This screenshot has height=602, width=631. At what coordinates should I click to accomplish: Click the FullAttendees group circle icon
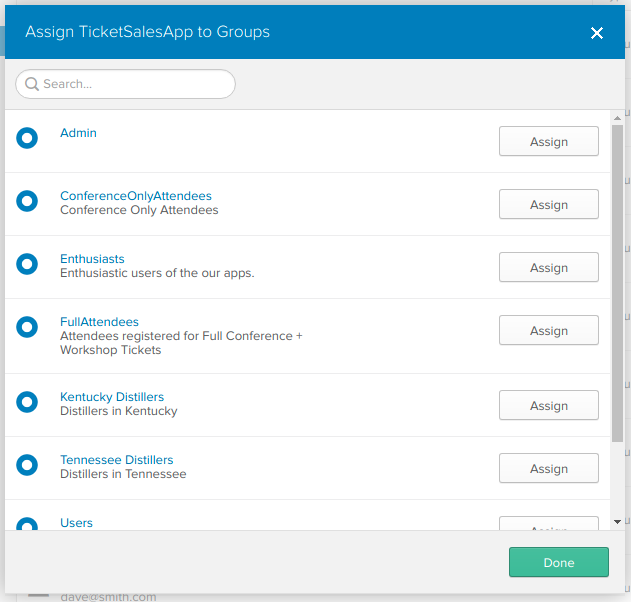tap(27, 327)
